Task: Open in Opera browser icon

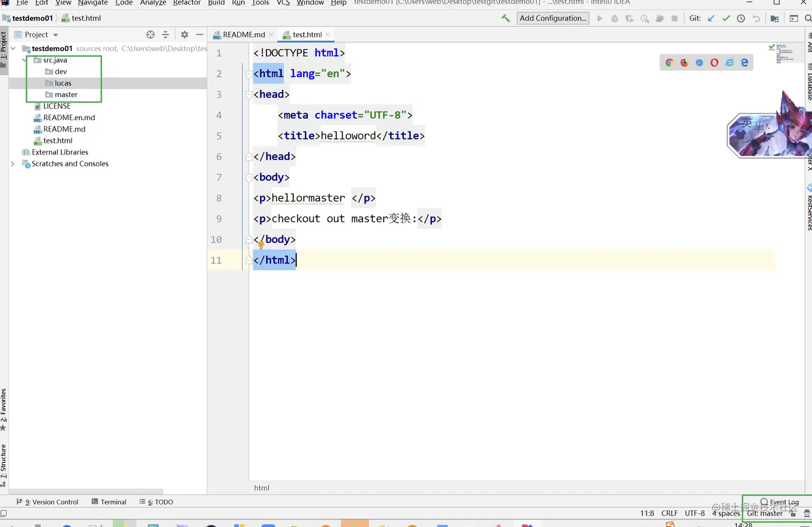Action: pos(714,63)
